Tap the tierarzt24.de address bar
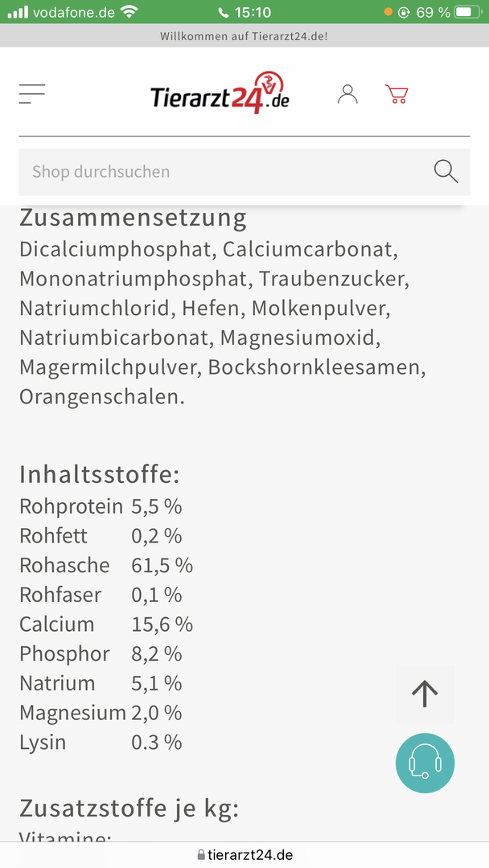 (x=249, y=855)
